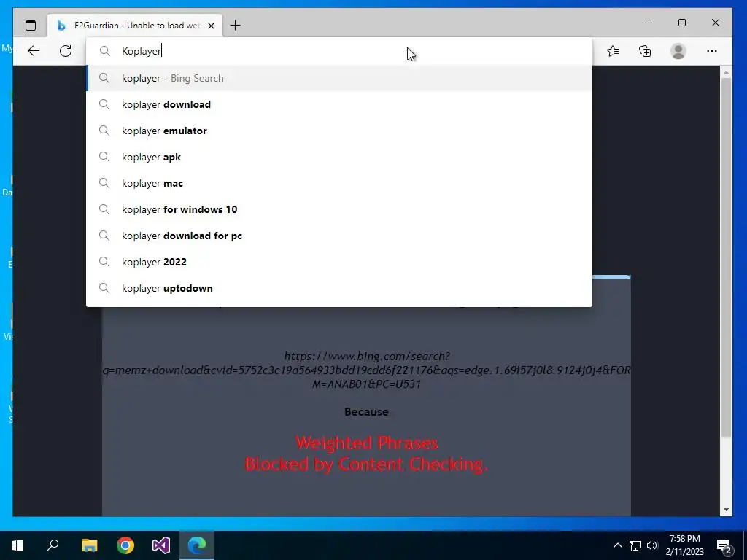Image resolution: width=747 pixels, height=560 pixels.
Task: Open the Settings and more ellipsis menu
Action: (x=712, y=51)
